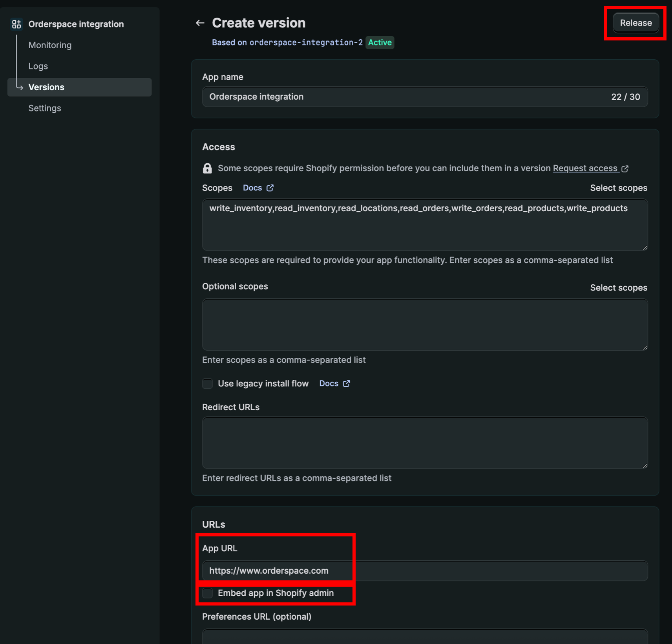Open Docs link for legacy install flow
672x644 pixels.
(329, 384)
